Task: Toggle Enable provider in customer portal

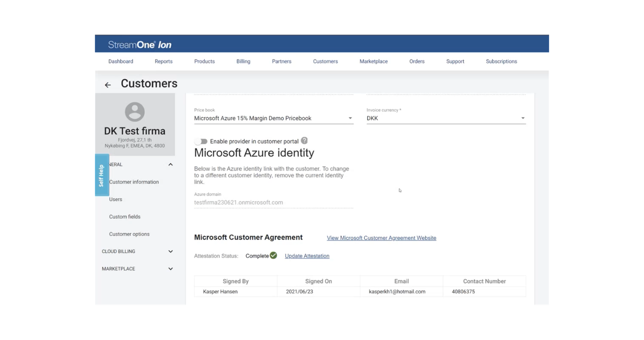Action: coord(201,142)
